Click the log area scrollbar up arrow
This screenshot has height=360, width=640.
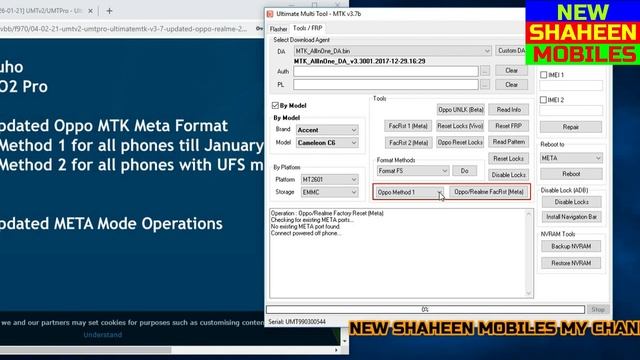529,213
